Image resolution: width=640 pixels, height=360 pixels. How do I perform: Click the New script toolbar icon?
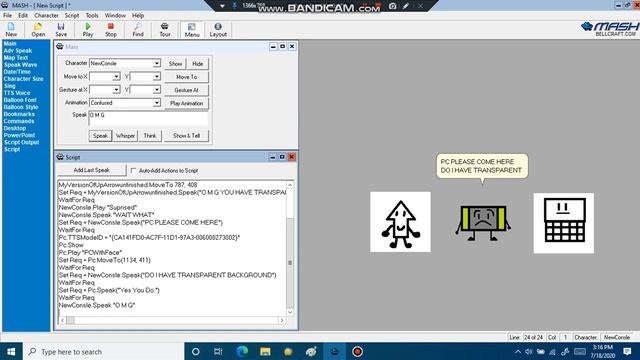point(11,30)
